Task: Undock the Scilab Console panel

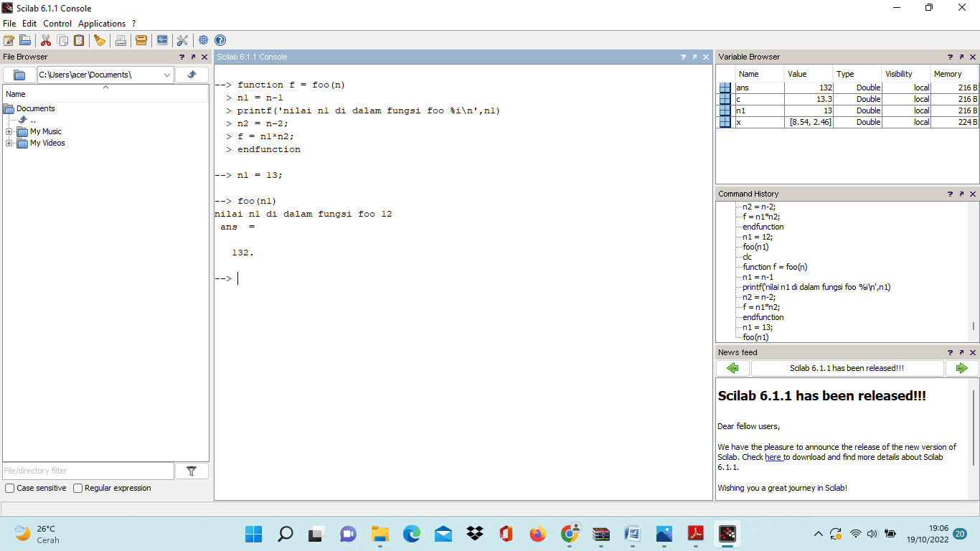Action: (694, 57)
